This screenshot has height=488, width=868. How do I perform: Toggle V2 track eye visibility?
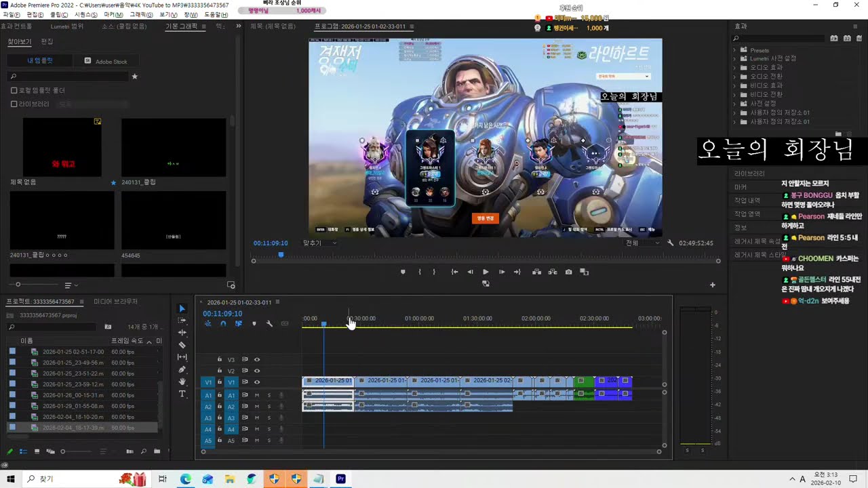click(x=257, y=371)
